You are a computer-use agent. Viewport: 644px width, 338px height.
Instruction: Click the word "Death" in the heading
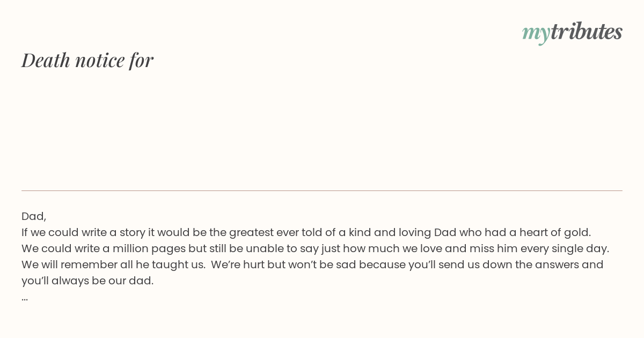(46, 60)
